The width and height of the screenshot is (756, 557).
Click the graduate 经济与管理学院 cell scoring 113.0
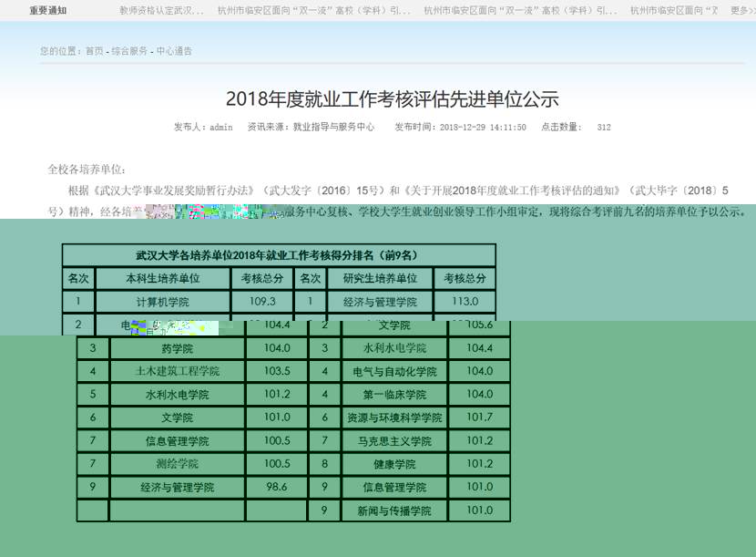[x=380, y=302]
